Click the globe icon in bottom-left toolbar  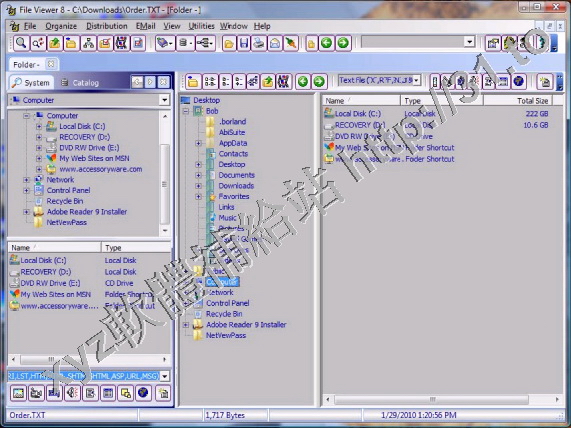point(143,393)
